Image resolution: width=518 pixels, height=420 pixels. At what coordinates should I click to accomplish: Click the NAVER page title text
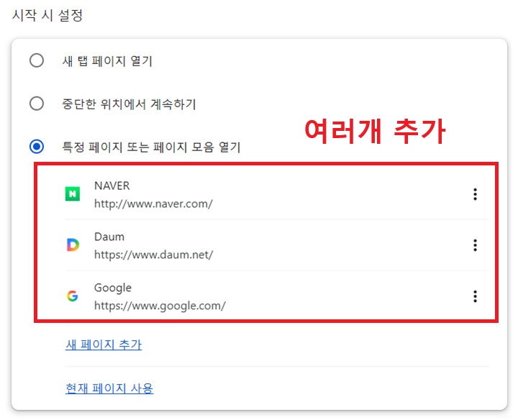pos(112,186)
